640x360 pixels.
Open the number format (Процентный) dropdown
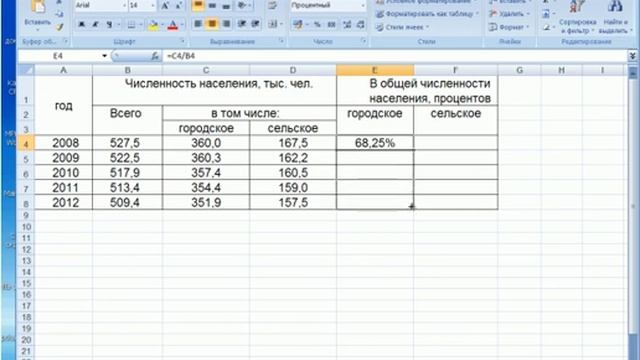click(363, 5)
